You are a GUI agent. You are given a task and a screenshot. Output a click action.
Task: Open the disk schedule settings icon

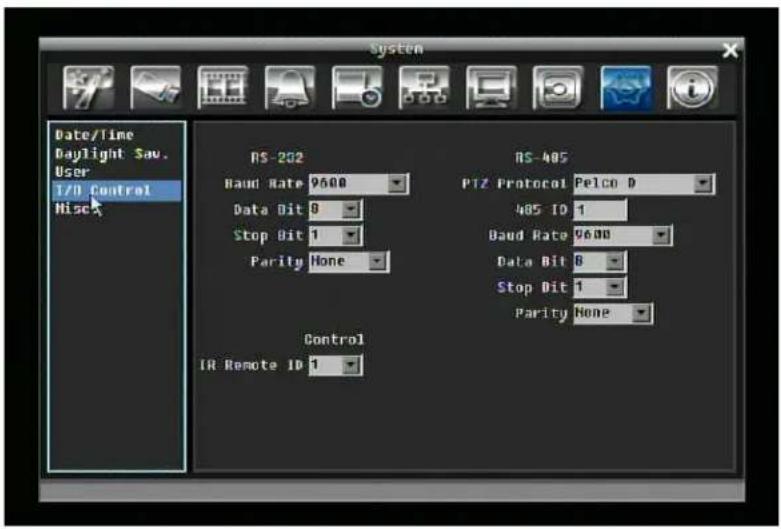point(357,88)
